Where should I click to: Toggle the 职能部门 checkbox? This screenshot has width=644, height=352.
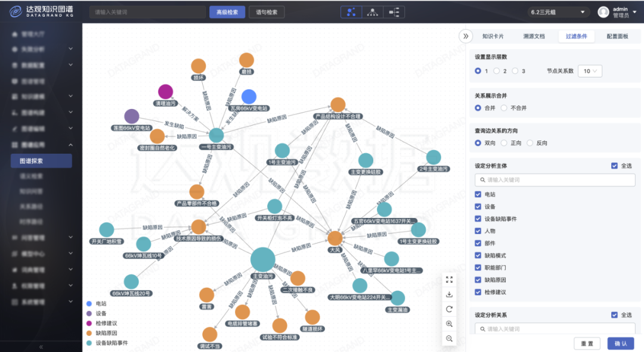pos(478,267)
